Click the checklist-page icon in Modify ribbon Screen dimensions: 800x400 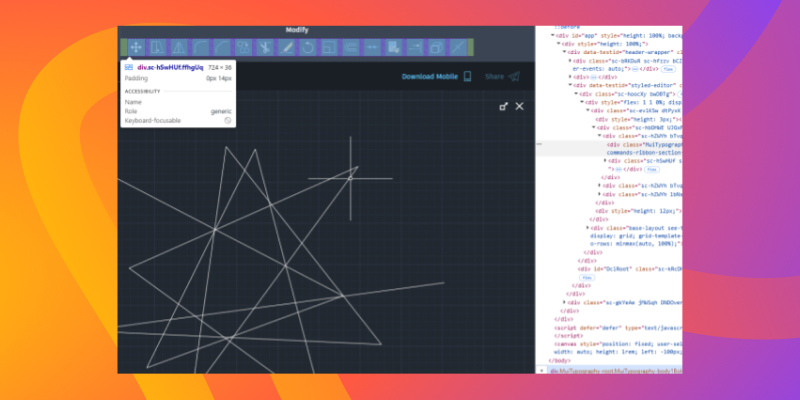393,47
